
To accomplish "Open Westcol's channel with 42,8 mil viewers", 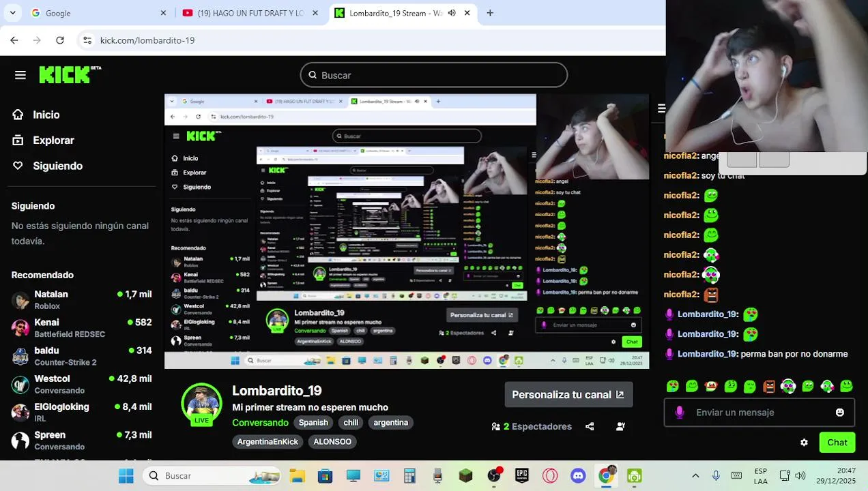I will click(82, 384).
